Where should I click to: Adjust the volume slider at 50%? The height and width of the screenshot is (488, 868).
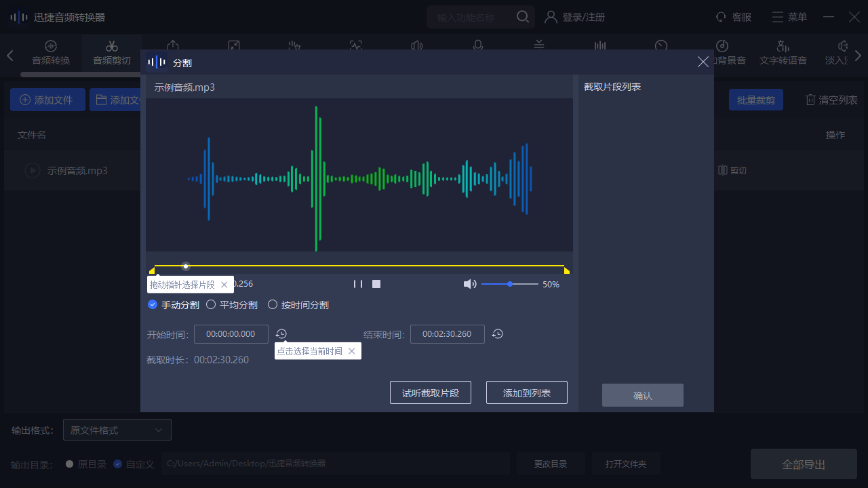[x=510, y=284]
